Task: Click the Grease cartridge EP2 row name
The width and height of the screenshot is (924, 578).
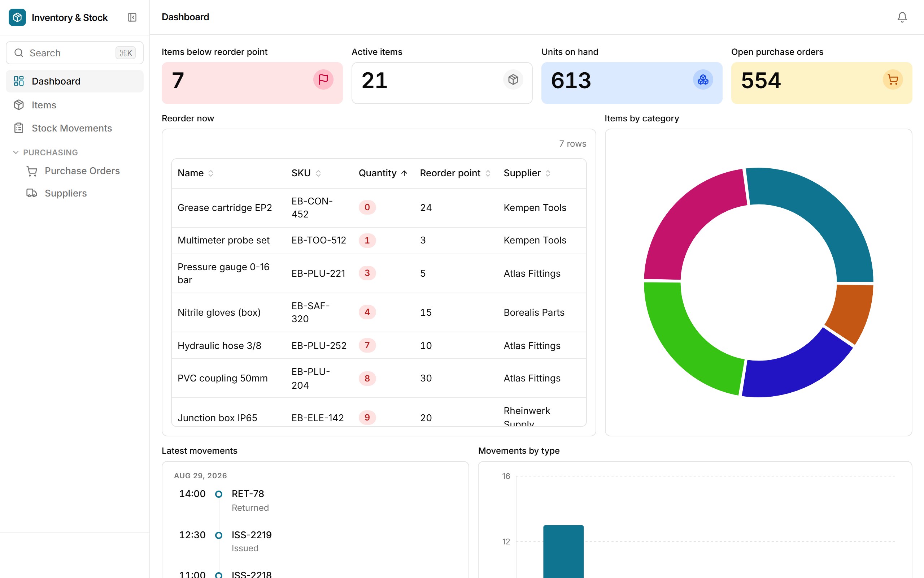Action: [225, 208]
